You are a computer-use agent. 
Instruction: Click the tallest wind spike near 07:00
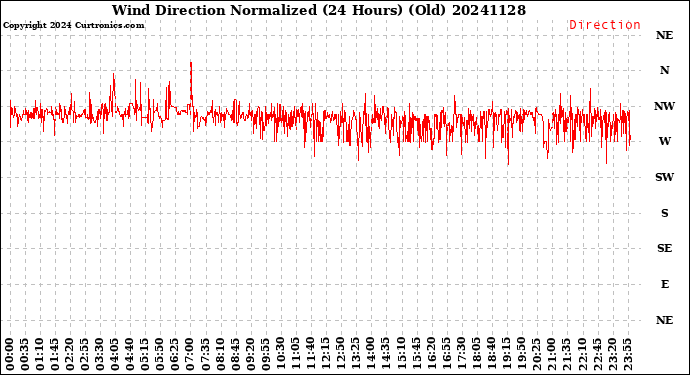[191, 84]
